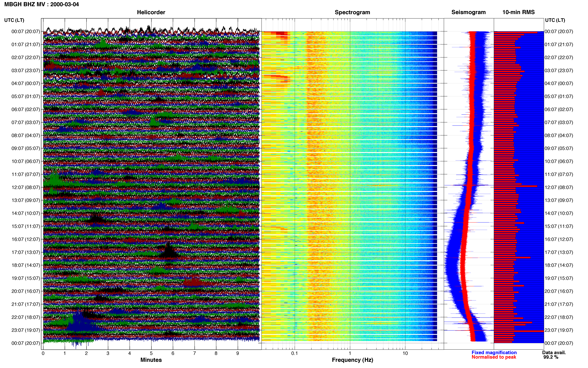This screenshot has width=588, height=368.
Task: Click the '10' frequency tick label
Action: click(405, 353)
